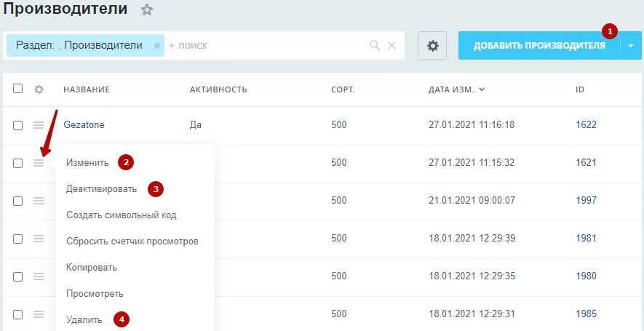Click the action menu icon of row 1997
The width and height of the screenshot is (644, 331).
point(39,201)
